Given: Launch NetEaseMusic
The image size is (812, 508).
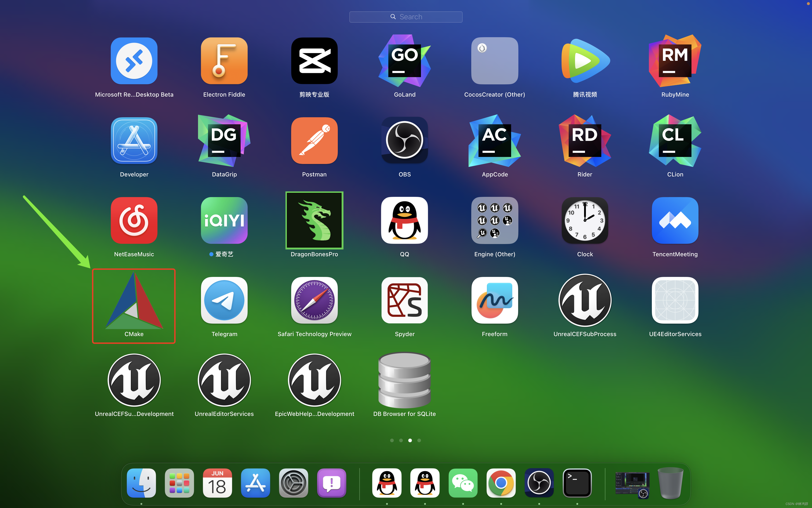Looking at the screenshot, I should click(134, 220).
